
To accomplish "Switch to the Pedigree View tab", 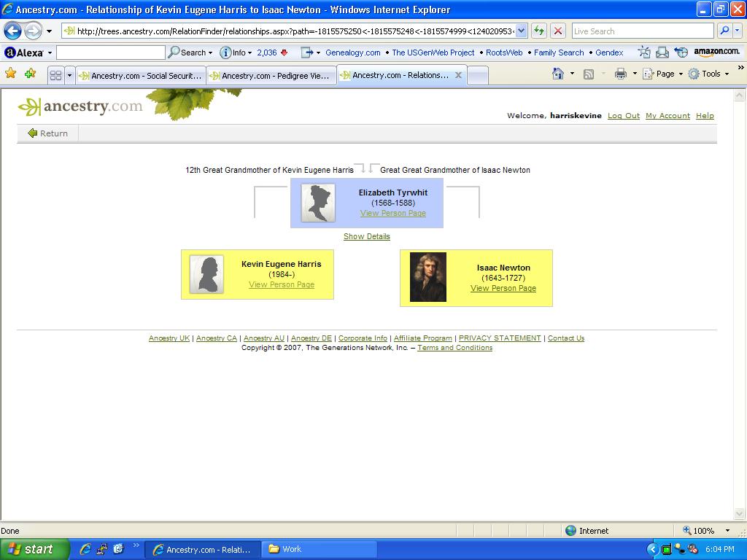I will click(271, 76).
